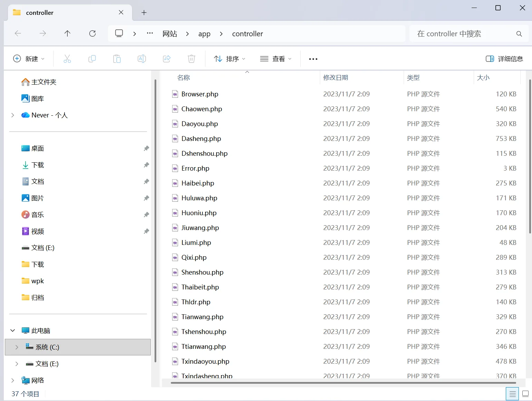Click the 新建 new item button
Viewport: 532px width, 401px height.
point(29,59)
